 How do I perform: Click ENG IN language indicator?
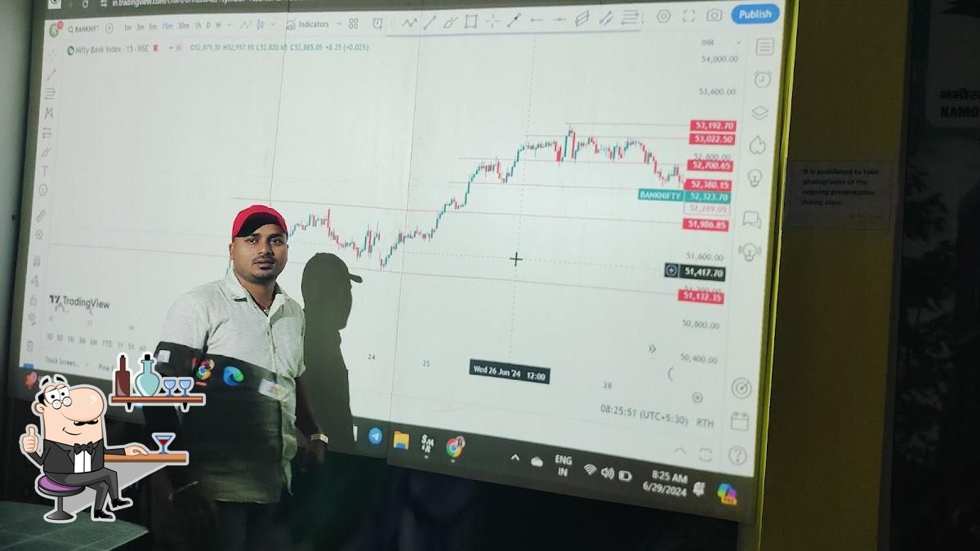[x=563, y=466]
